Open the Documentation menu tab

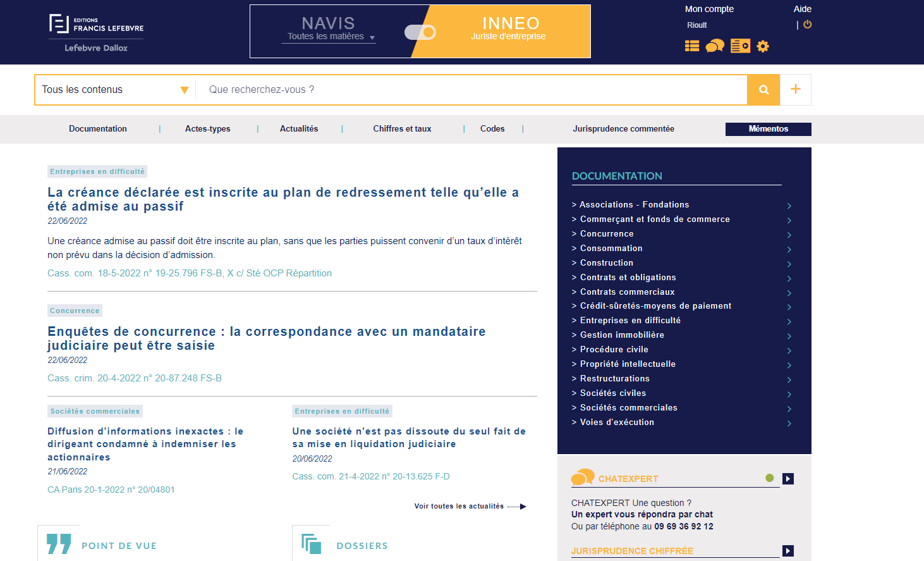coord(98,129)
